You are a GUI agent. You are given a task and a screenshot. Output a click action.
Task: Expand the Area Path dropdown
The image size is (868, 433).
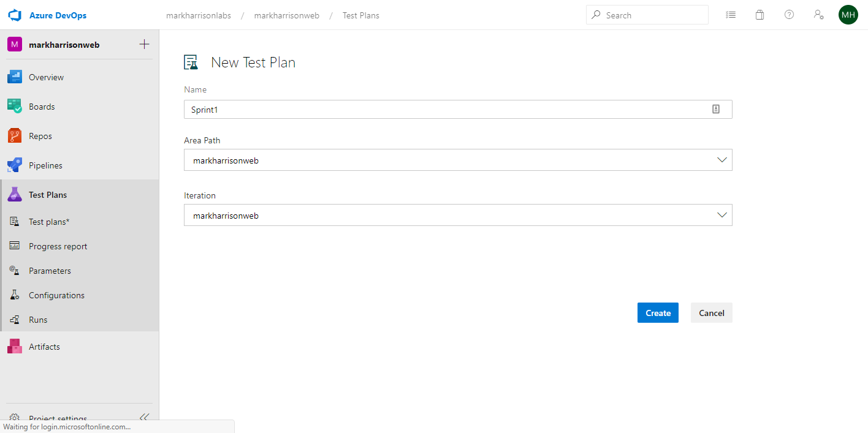721,160
